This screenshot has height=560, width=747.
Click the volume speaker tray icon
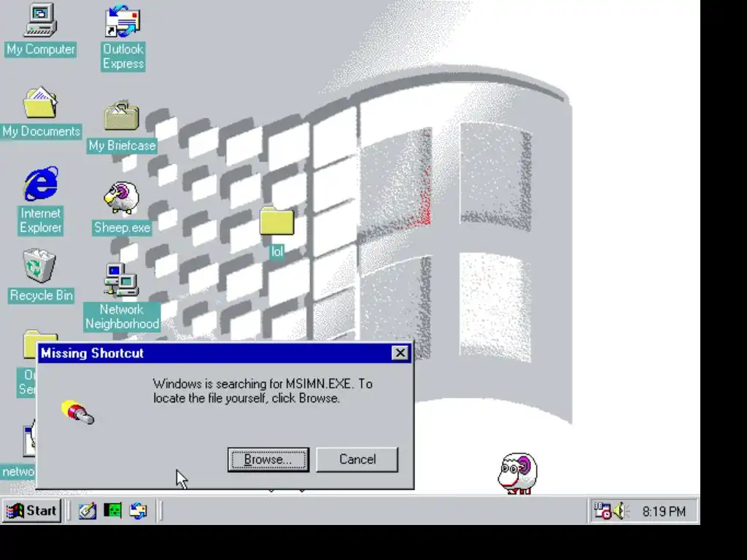[x=620, y=511]
